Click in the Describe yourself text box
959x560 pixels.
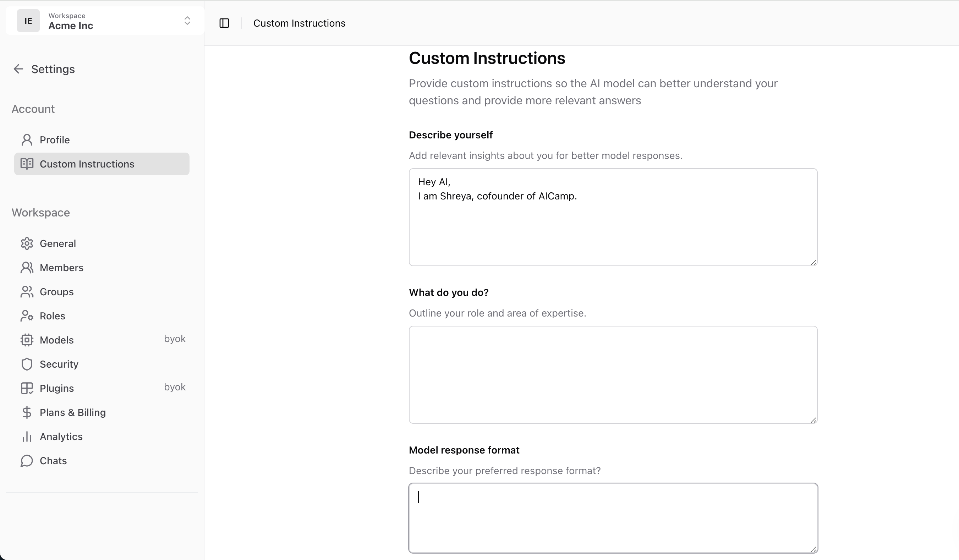(x=613, y=228)
